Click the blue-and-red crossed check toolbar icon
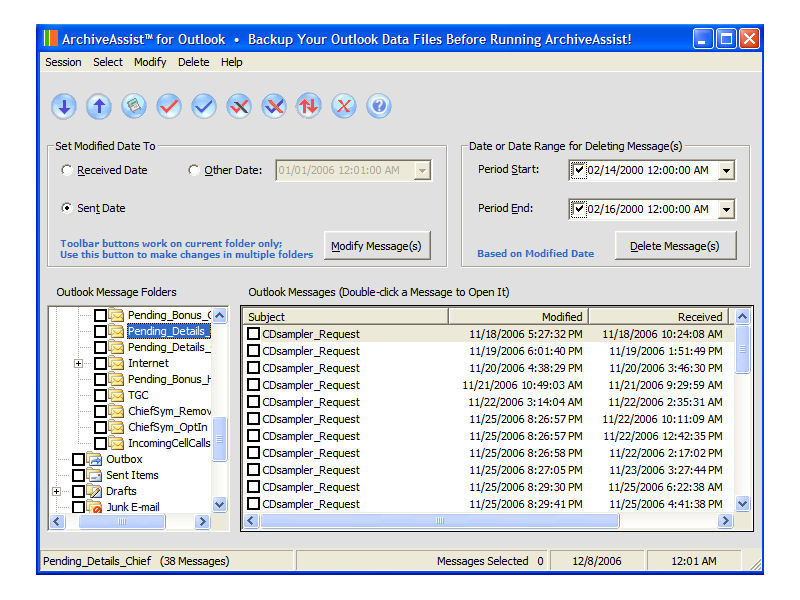This screenshot has height=600, width=800. tap(274, 107)
